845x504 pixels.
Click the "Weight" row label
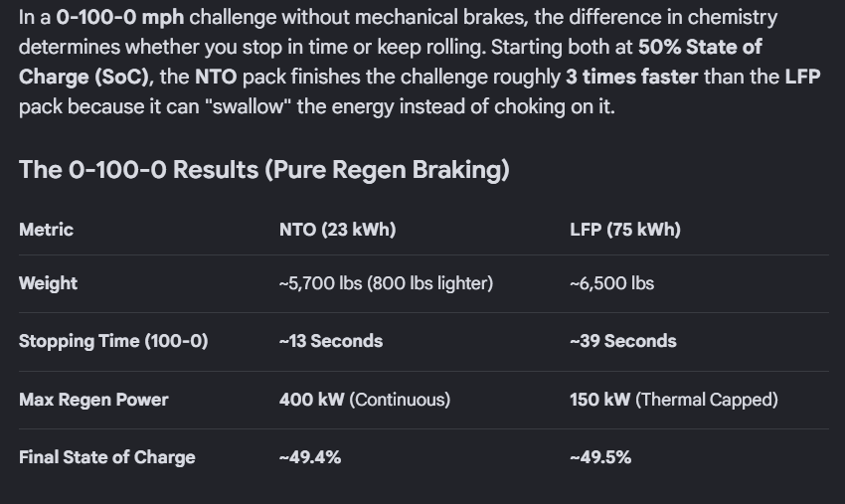48,283
